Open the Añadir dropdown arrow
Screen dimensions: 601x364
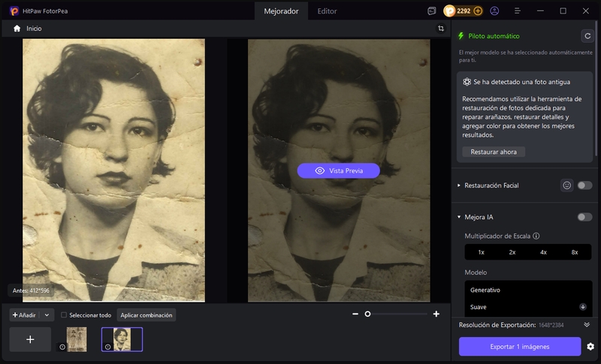tap(47, 315)
